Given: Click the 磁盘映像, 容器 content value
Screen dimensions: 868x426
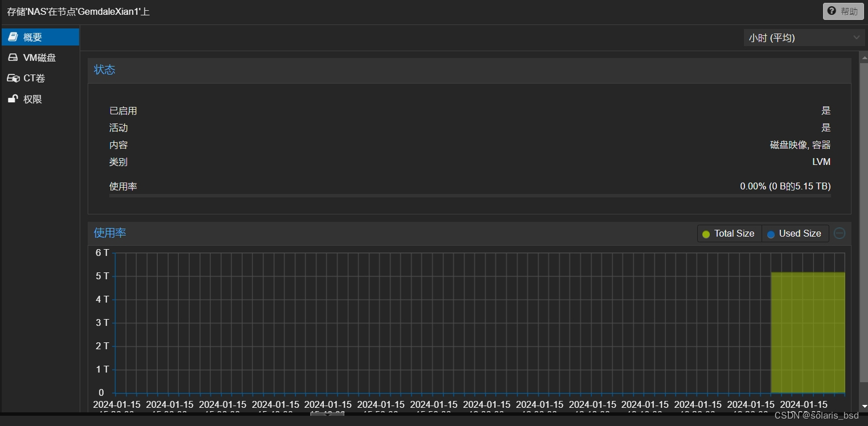Looking at the screenshot, I should (800, 145).
